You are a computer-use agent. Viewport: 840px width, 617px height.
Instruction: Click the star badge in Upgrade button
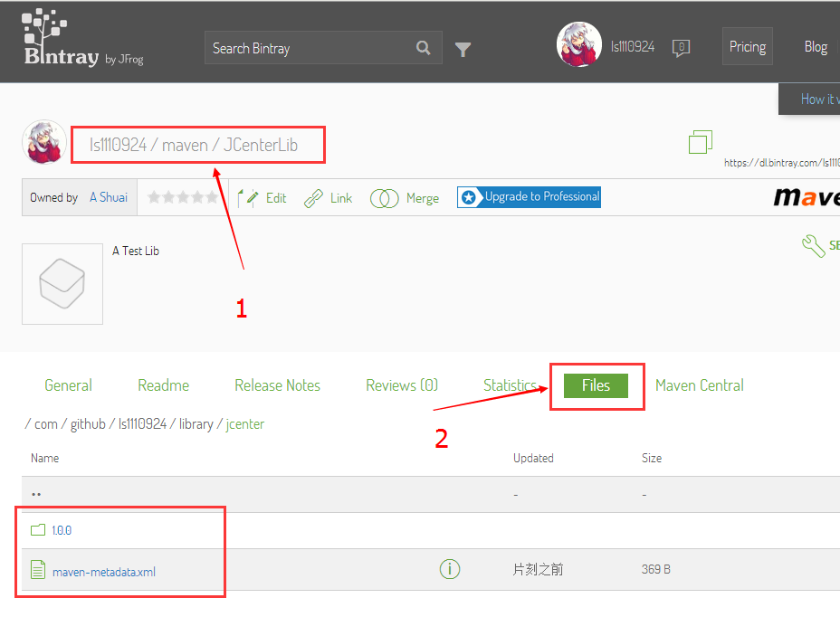click(x=469, y=197)
